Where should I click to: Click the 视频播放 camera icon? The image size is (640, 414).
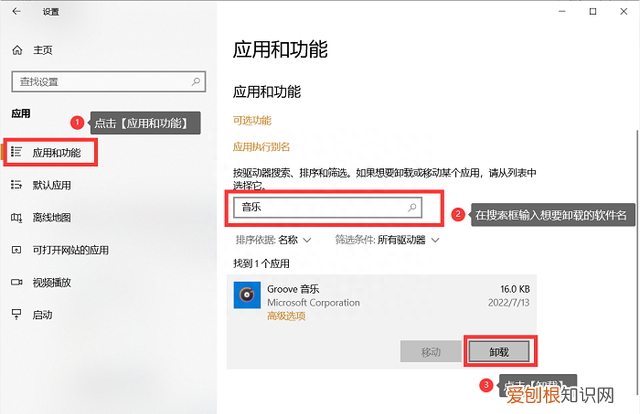click(x=16, y=282)
